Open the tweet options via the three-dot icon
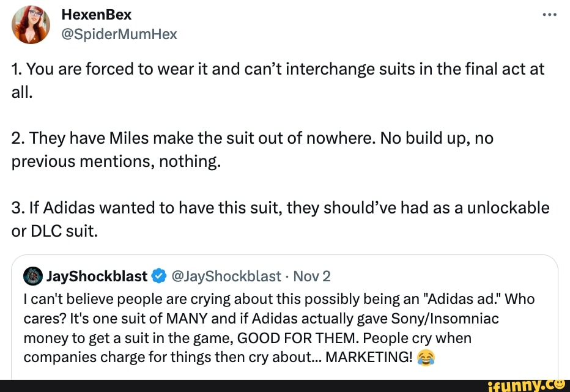The height and width of the screenshot is (392, 570). click(x=549, y=15)
